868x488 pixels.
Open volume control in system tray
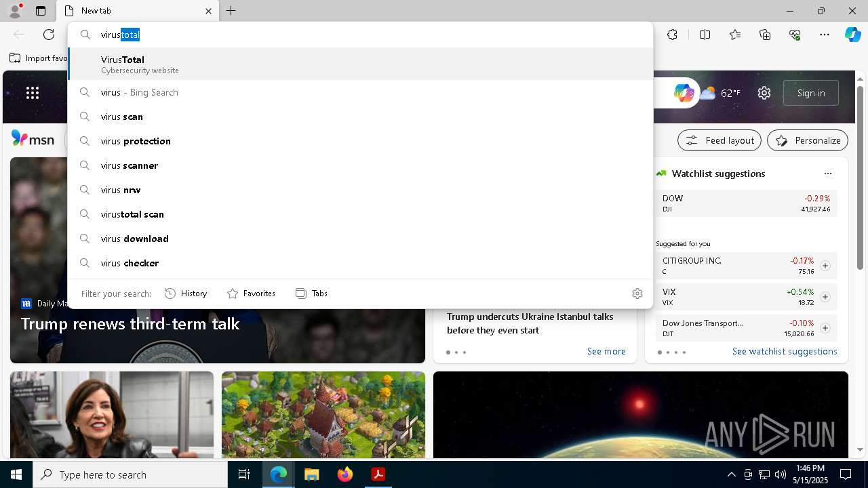click(780, 474)
